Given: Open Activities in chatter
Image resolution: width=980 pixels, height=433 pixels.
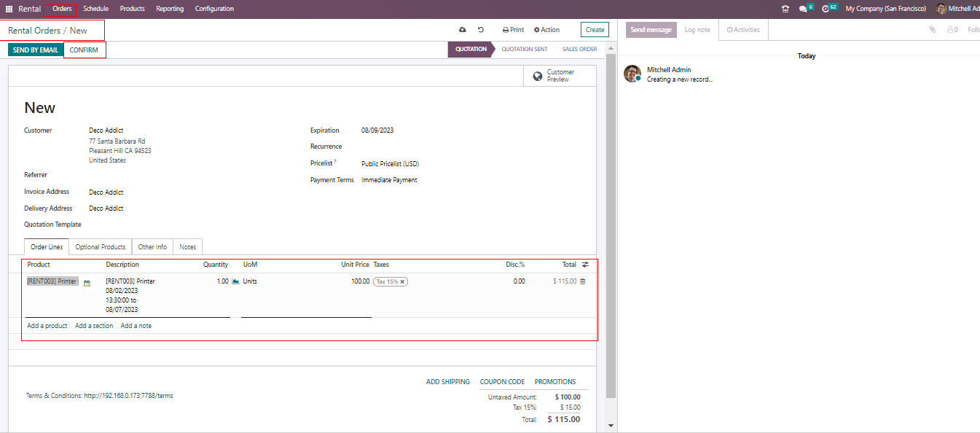Looking at the screenshot, I should tap(743, 30).
